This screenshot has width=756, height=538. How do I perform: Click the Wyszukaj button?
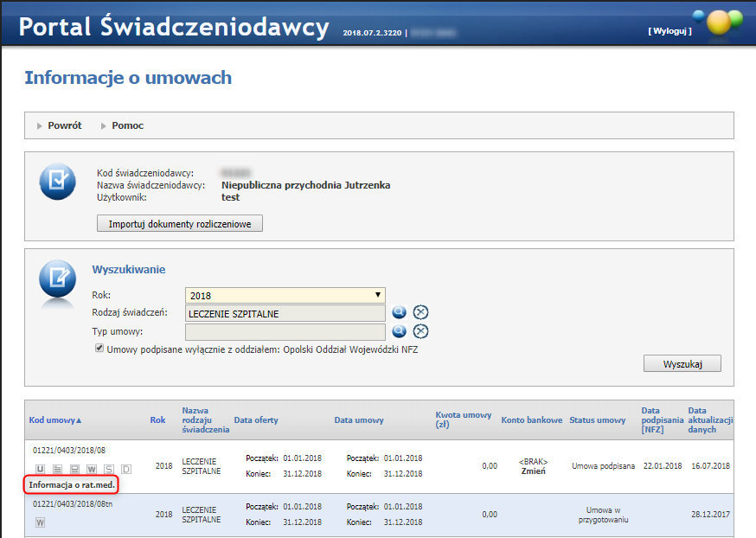click(x=682, y=364)
